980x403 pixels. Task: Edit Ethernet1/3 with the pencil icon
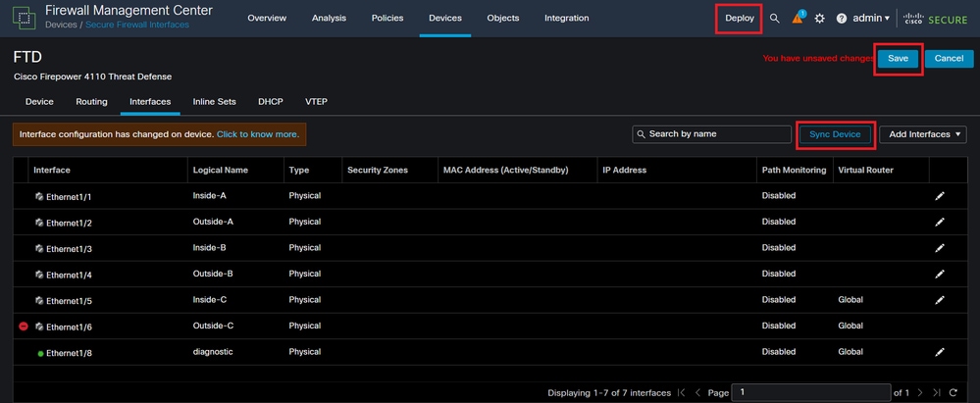pyautogui.click(x=940, y=248)
